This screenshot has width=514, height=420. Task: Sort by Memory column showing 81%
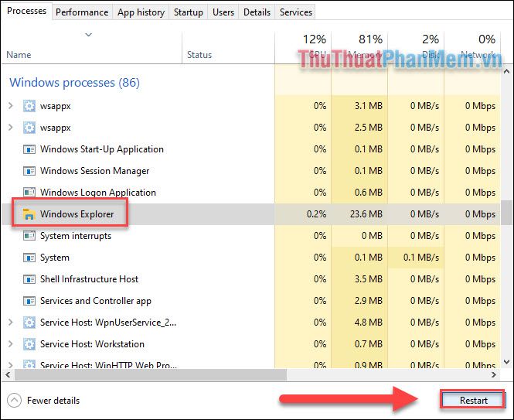click(x=359, y=48)
